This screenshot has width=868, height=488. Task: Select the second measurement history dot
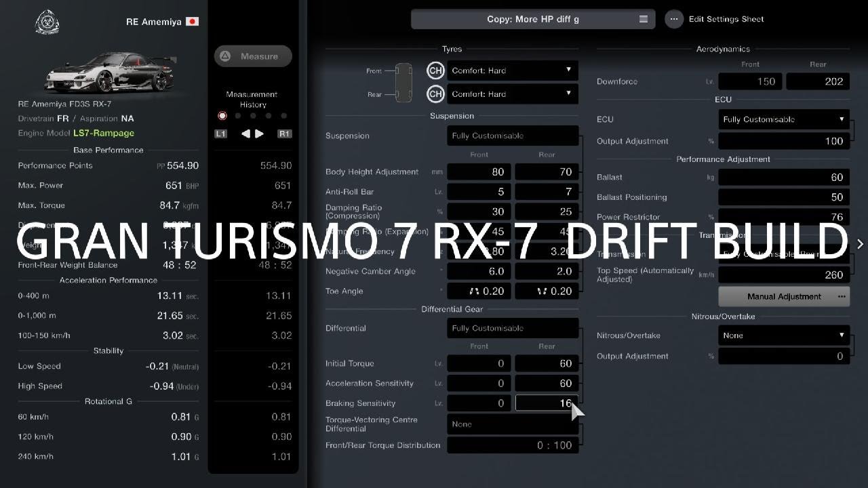click(x=237, y=116)
